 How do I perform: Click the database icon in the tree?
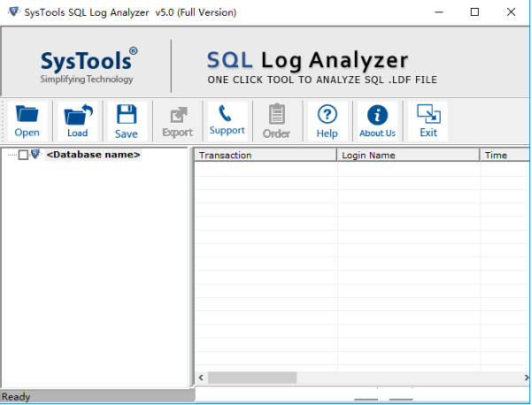[x=36, y=155]
